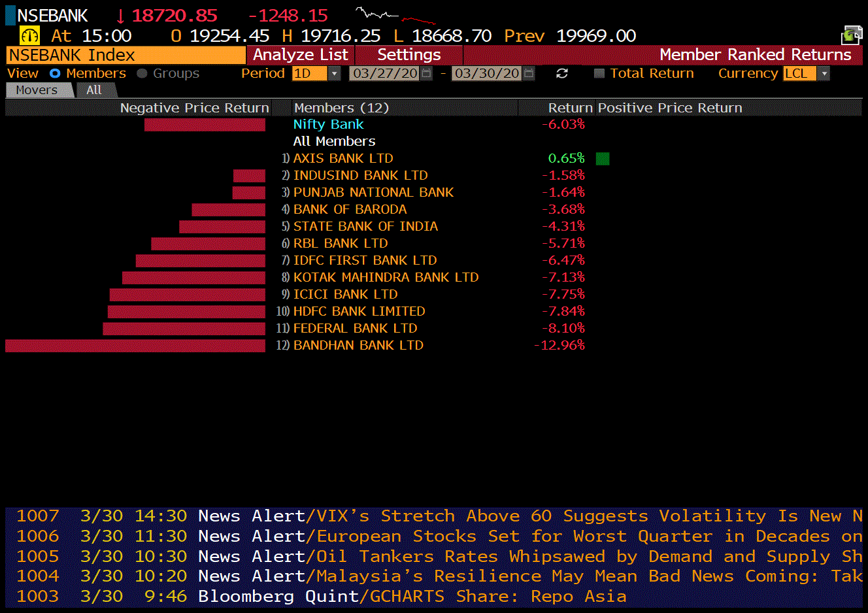
Task: Click the yellow gauge icon beside At 15:00
Action: pyautogui.click(x=29, y=35)
